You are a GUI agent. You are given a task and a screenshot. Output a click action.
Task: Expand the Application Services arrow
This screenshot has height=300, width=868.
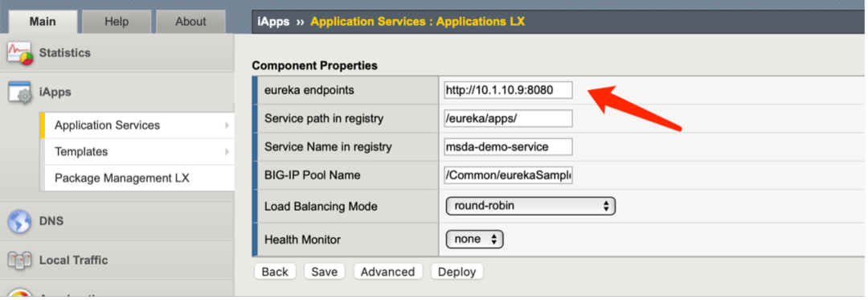click(x=227, y=125)
